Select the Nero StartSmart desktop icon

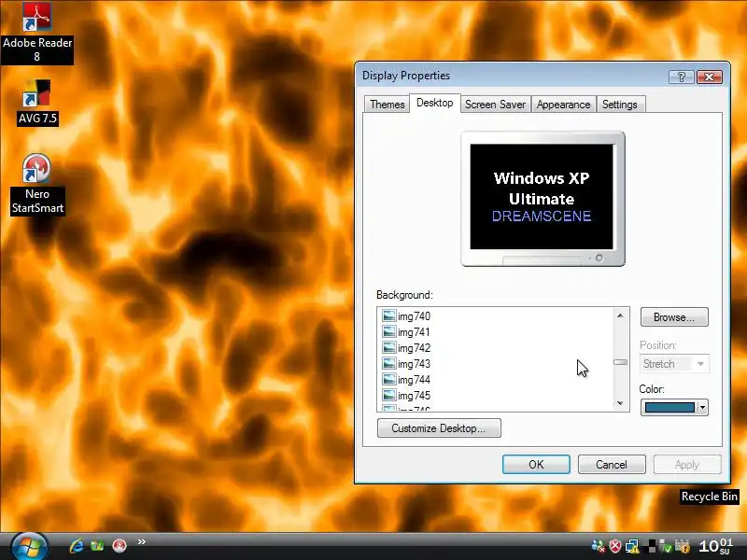pos(37,184)
